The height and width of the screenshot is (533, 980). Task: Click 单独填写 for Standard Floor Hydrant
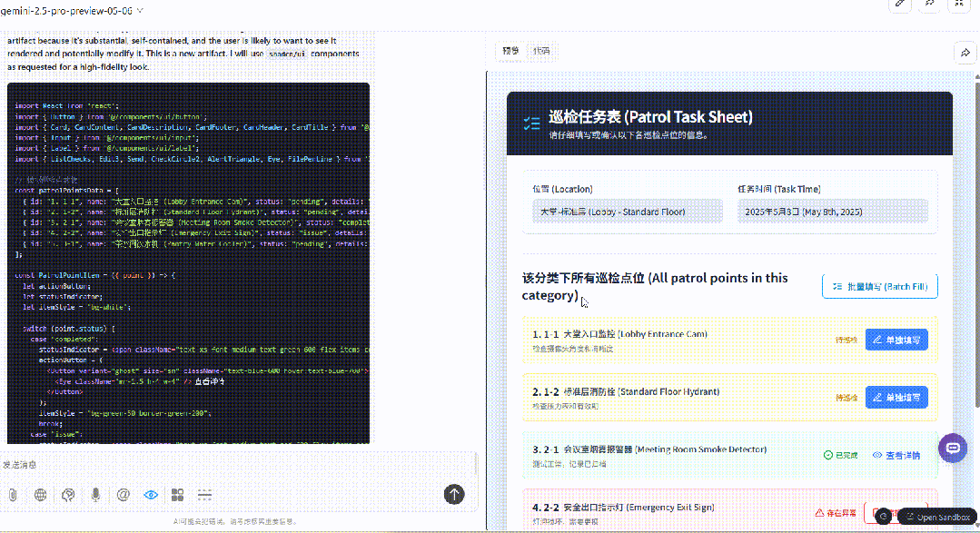tap(896, 398)
